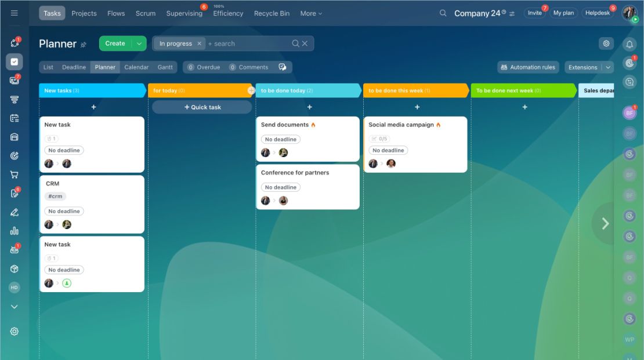Viewport: 644px width, 360px height.
Task: Open the Flows tab
Action: point(116,13)
